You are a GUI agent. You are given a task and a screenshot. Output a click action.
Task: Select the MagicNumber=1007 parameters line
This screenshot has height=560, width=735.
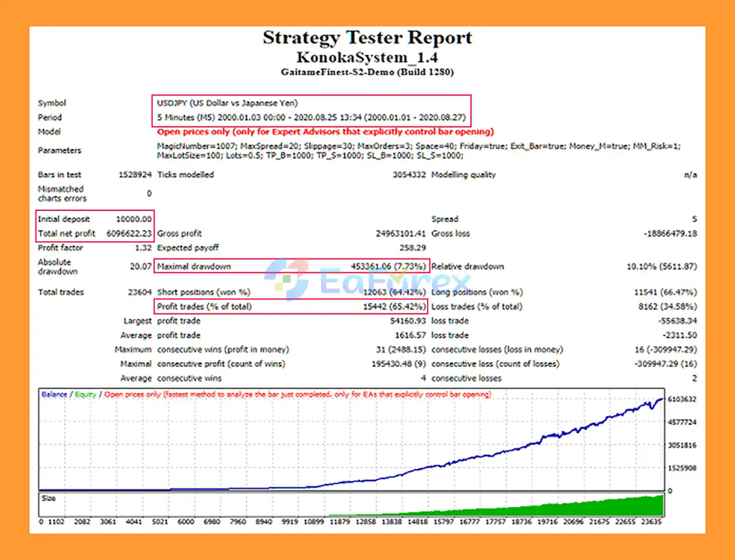point(418,146)
